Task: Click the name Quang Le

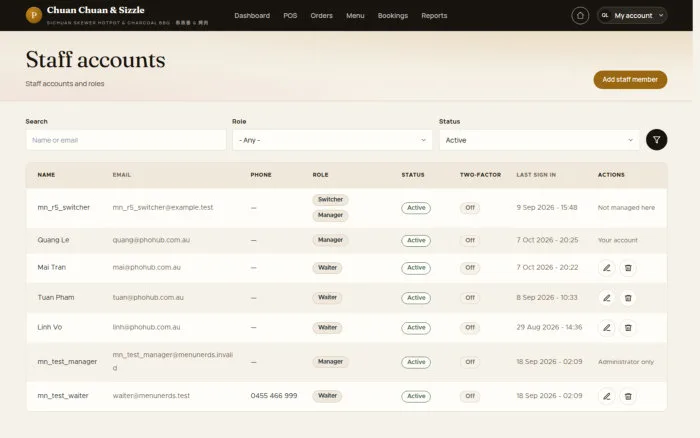Action: point(53,240)
